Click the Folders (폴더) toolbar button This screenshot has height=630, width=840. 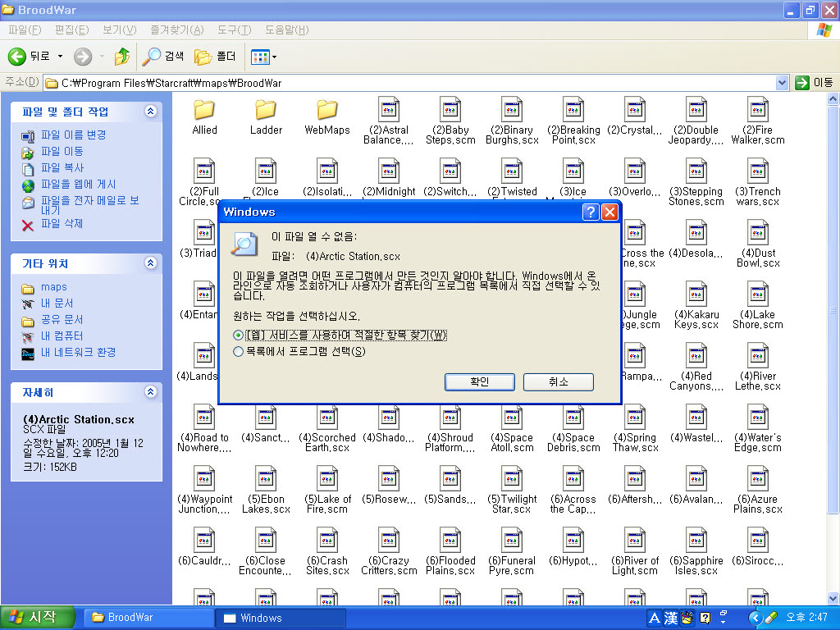(215, 57)
